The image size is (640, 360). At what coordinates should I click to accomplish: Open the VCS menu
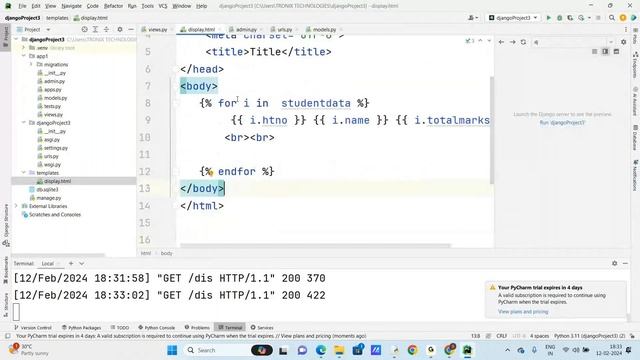(x=162, y=6)
